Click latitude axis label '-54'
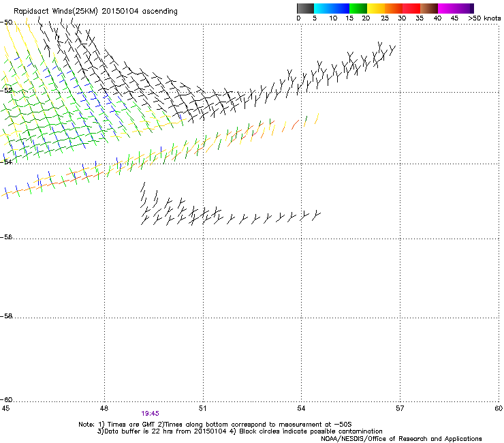Screen dimensions: 504x443 point(6,162)
